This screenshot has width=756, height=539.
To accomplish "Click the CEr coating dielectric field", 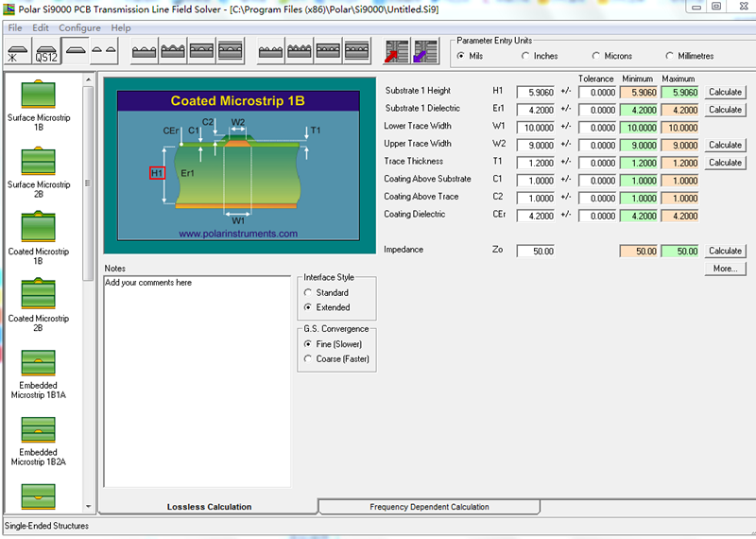I will pos(536,216).
